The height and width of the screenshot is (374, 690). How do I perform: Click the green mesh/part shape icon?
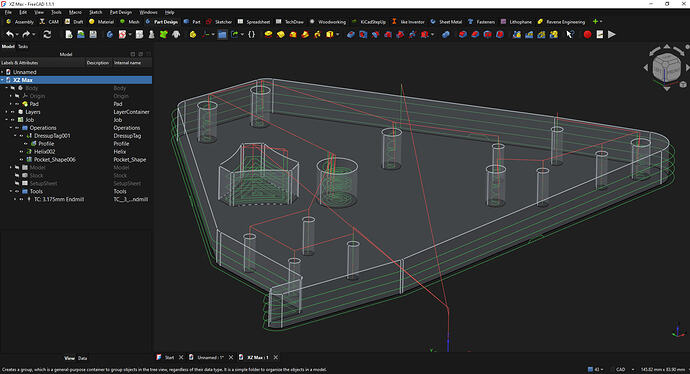click(164, 34)
